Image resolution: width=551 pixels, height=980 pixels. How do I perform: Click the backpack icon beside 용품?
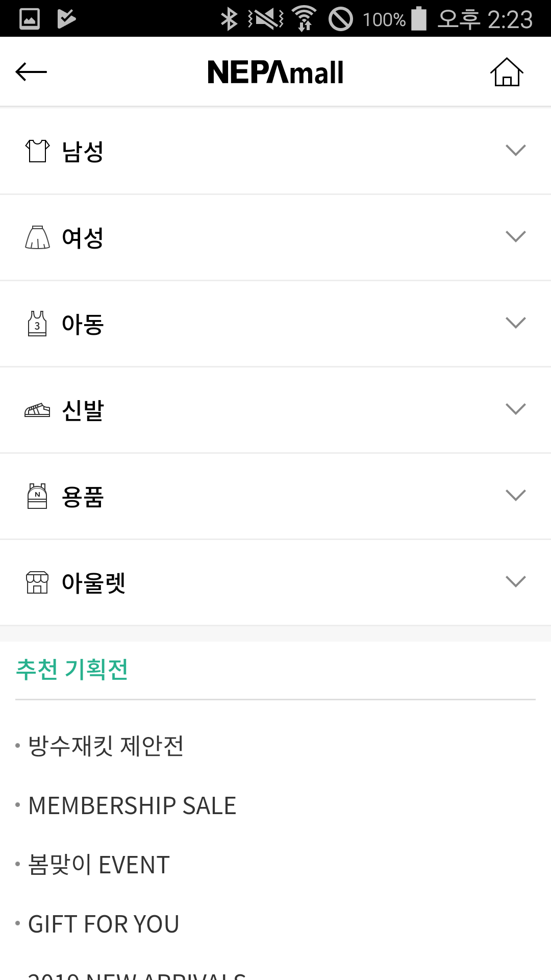click(37, 496)
